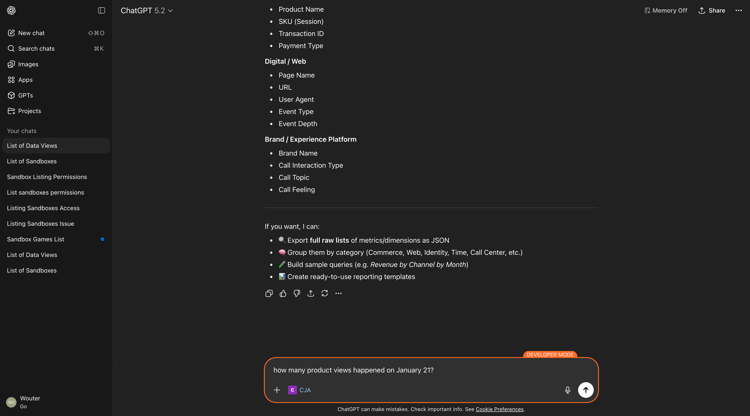Image resolution: width=750 pixels, height=416 pixels.
Task: Mark the response with thumbs down
Action: 297,294
